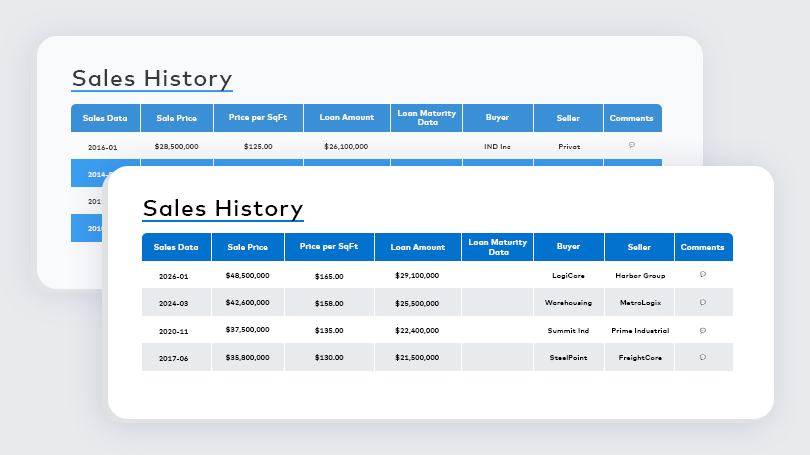The width and height of the screenshot is (810, 455).
Task: Click Sales Data header in the front table
Action: (176, 247)
